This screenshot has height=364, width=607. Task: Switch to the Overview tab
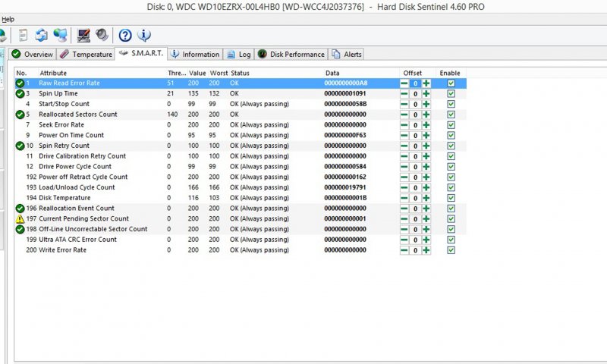33,54
